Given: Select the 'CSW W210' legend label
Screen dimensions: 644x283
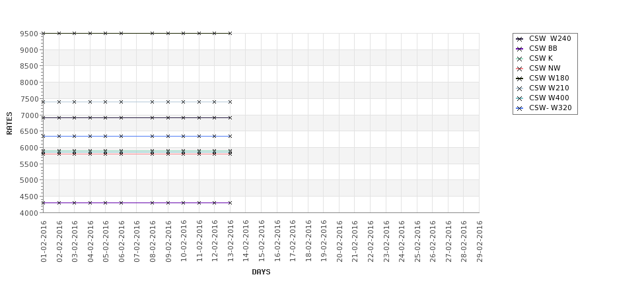Looking at the screenshot, I should [x=549, y=88].
